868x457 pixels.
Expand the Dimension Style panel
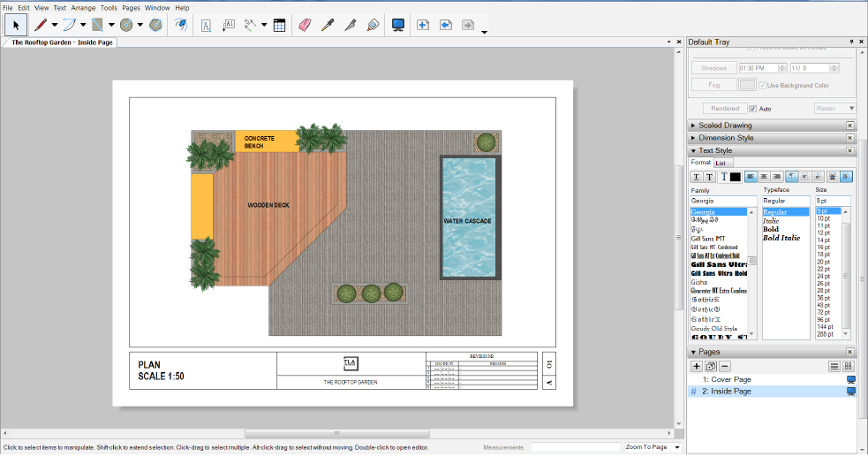(693, 138)
